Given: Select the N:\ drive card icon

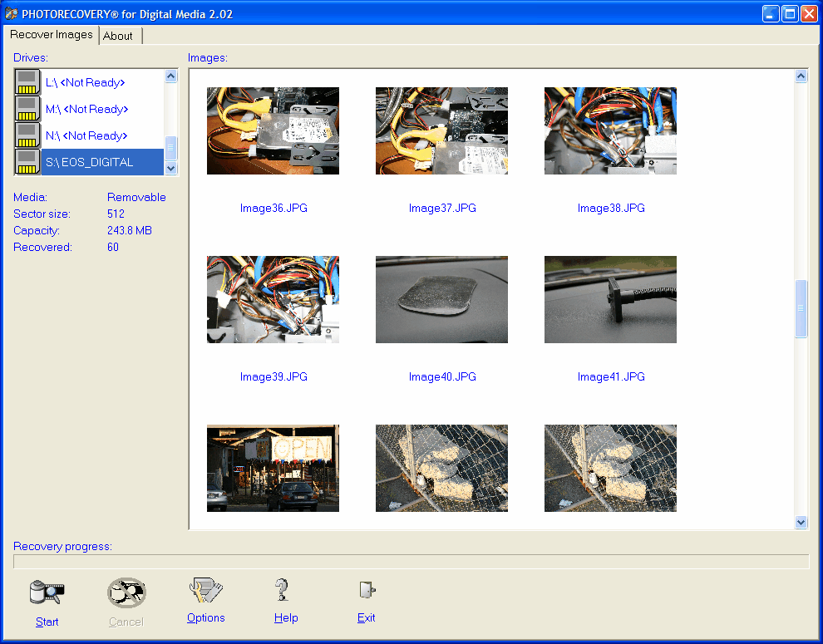Looking at the screenshot, I should 28,135.
